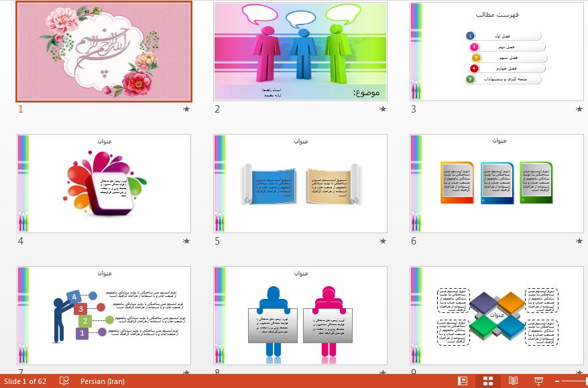Viewport: 588px width, 388px height.
Task: Click the spell check icon in status bar
Action: pos(64,381)
